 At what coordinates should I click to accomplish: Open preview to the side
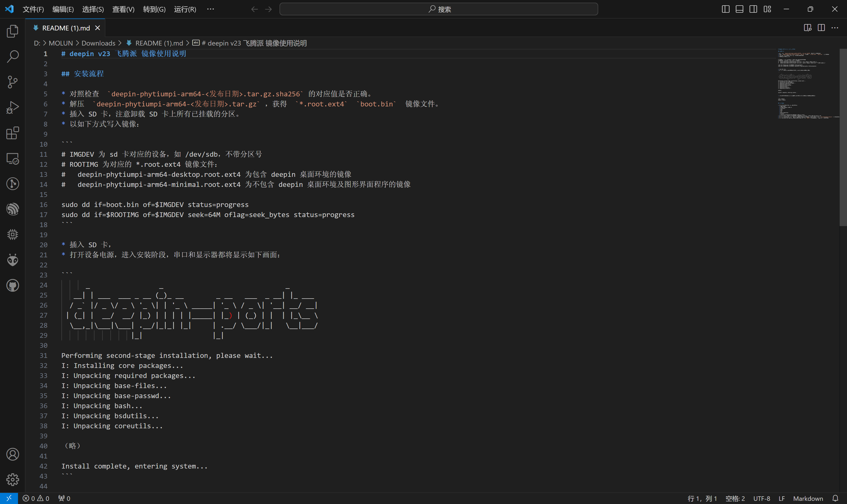pos(808,28)
